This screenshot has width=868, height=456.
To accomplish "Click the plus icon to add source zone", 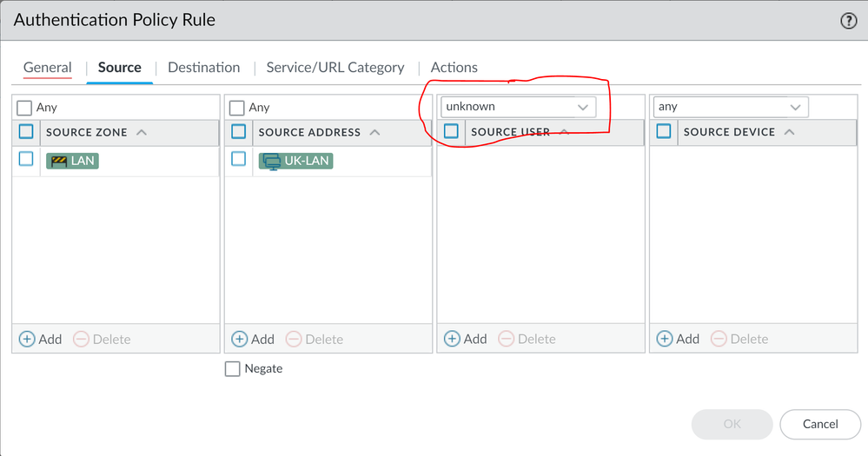I will point(27,339).
